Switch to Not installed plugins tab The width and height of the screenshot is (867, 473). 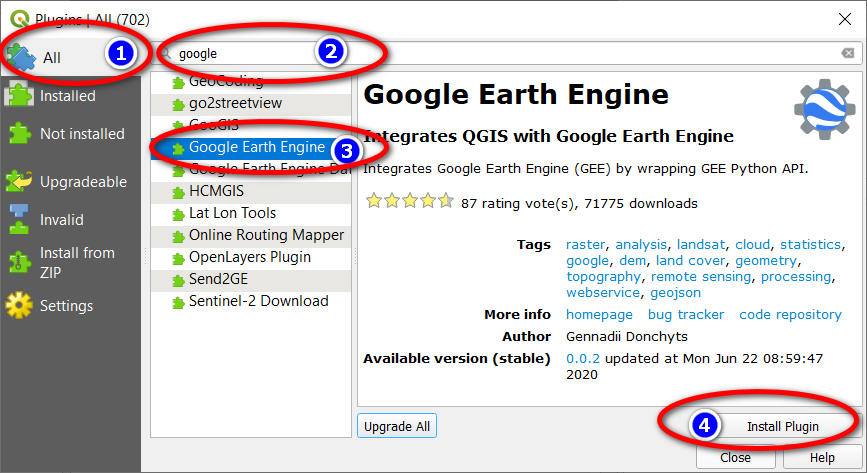71,134
